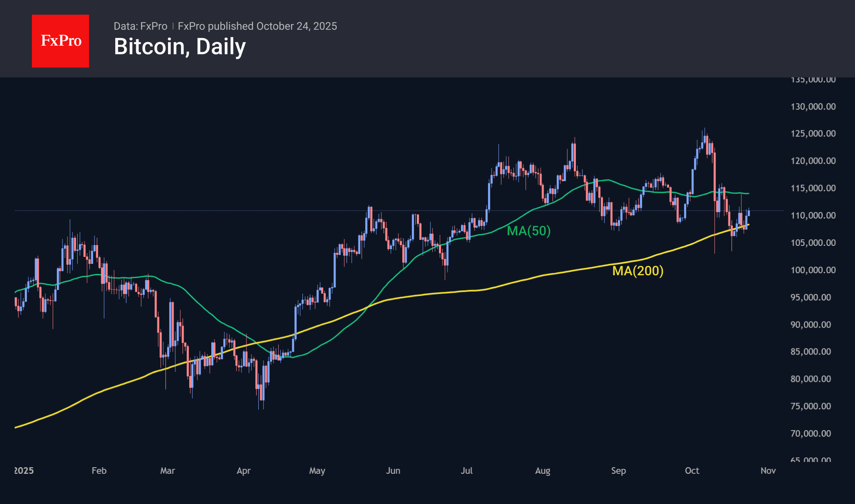Click the 100,000.00 price axis label
This screenshot has height=504, width=855.
(813, 270)
